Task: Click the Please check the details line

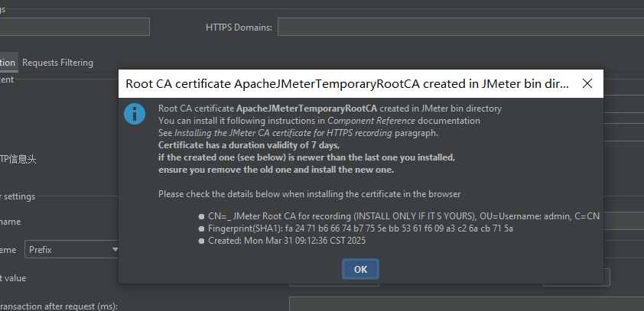Action: [x=309, y=194]
